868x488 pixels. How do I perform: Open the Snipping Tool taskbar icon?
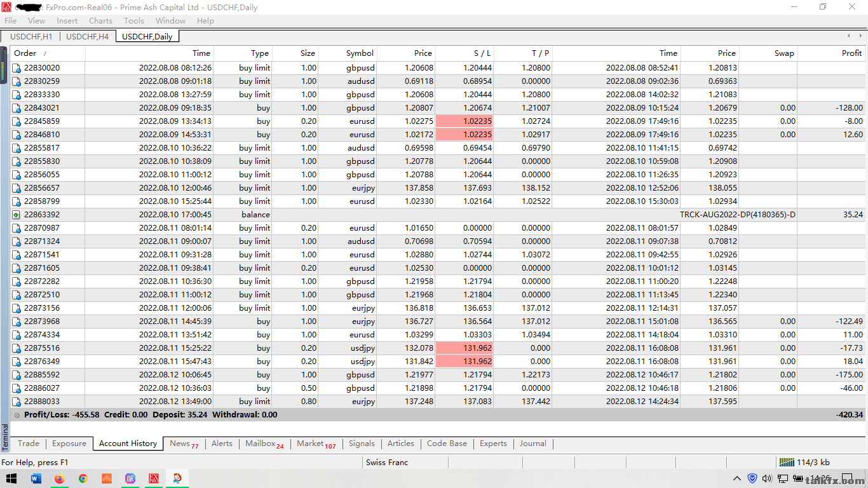tap(177, 478)
